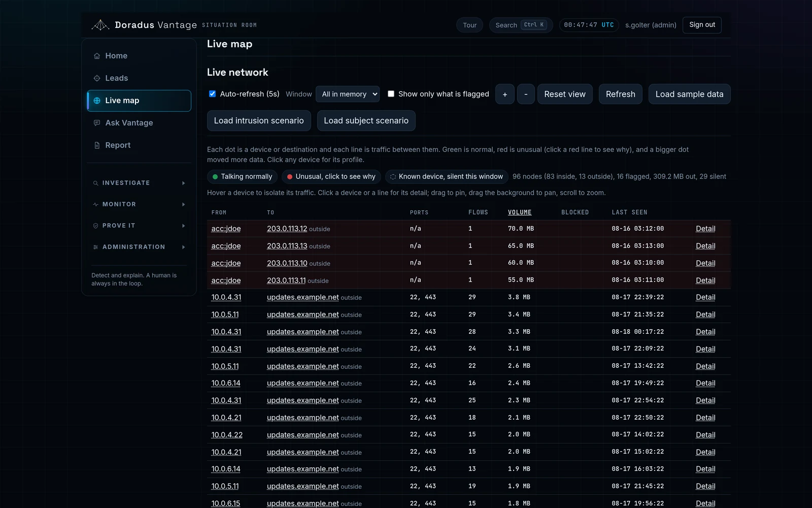Click the Report document icon

(x=97, y=145)
